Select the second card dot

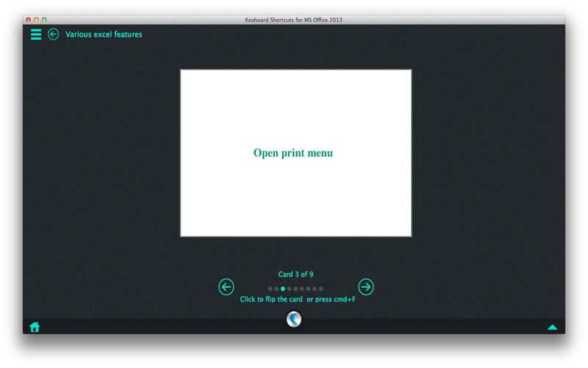coord(276,289)
